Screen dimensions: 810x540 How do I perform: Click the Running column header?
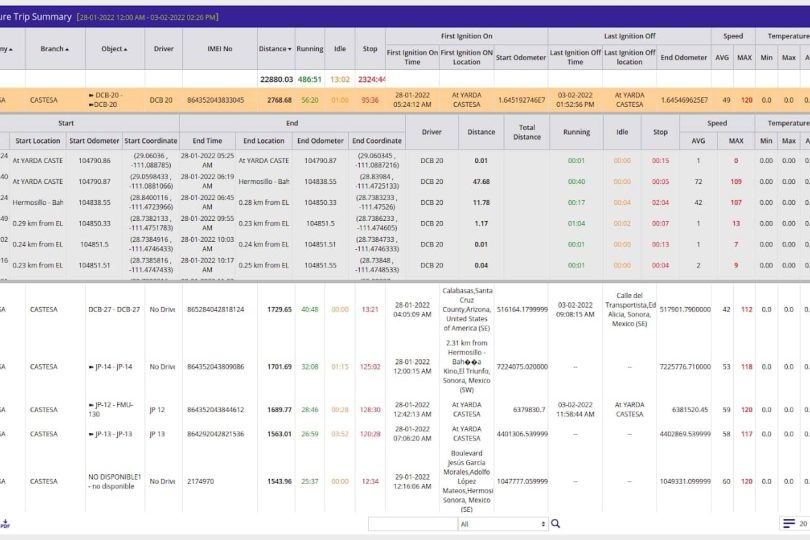coord(309,48)
